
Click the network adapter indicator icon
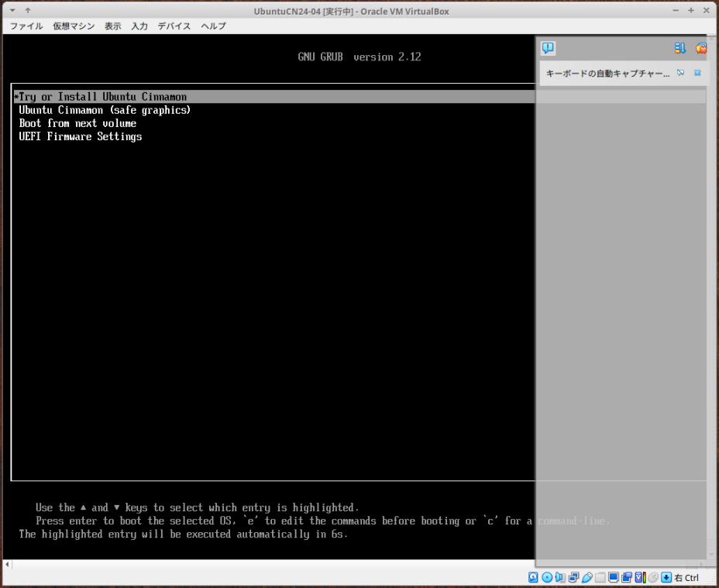(573, 577)
